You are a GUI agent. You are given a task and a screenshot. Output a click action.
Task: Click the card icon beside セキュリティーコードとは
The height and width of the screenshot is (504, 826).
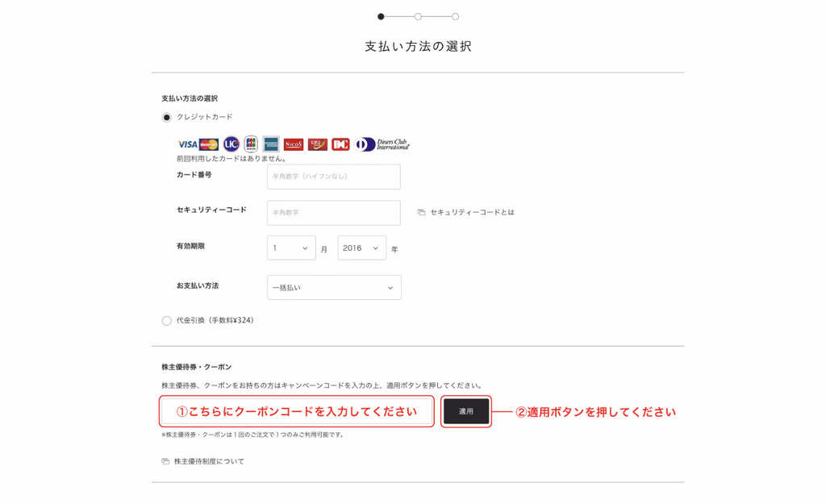tap(421, 212)
